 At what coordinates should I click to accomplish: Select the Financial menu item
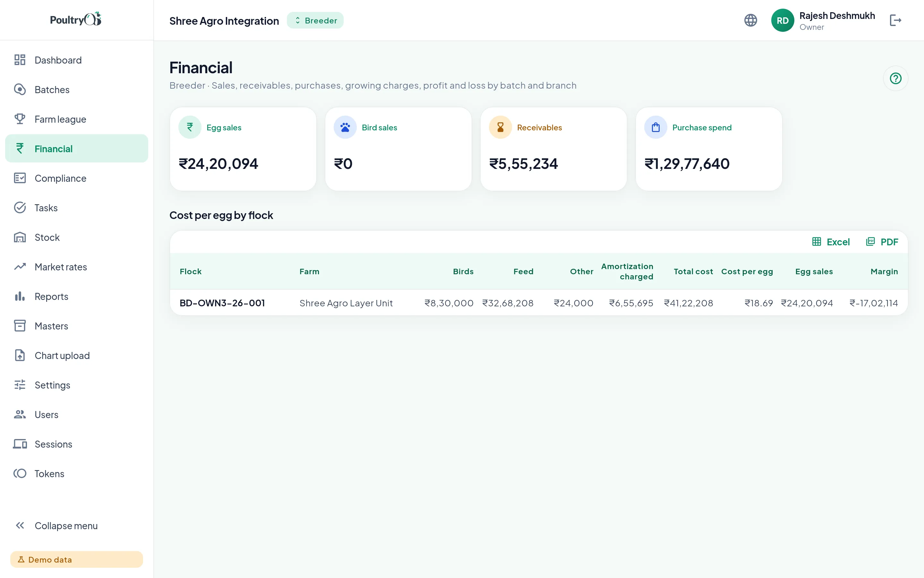(76, 148)
